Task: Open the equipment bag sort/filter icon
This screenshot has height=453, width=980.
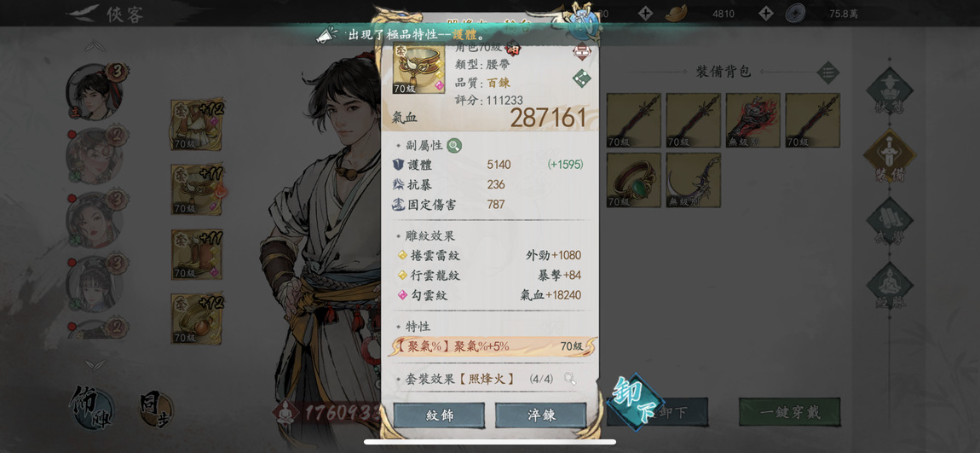Action: pyautogui.click(x=828, y=72)
